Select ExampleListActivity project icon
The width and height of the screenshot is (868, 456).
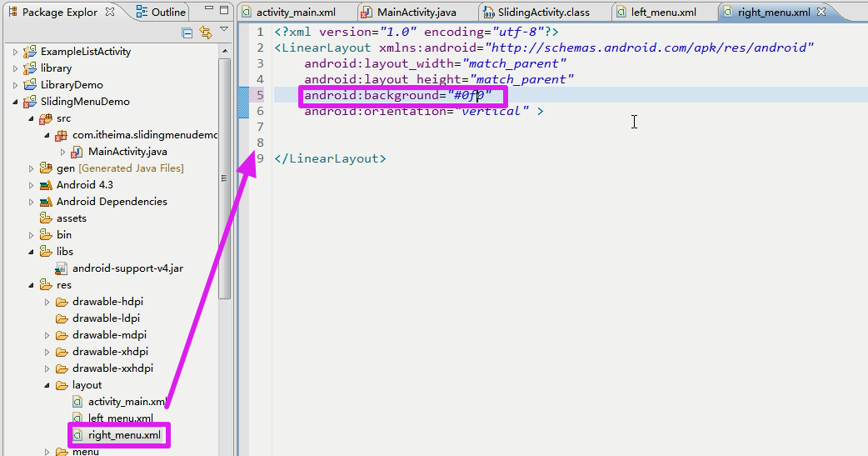30,52
